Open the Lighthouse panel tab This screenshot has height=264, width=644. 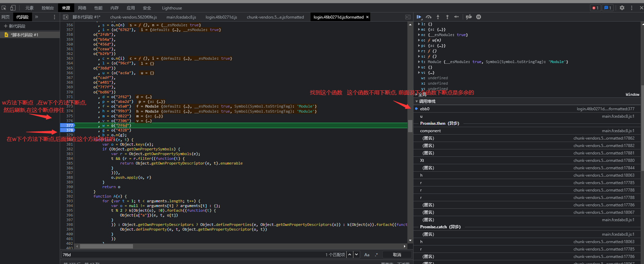pos(172,8)
